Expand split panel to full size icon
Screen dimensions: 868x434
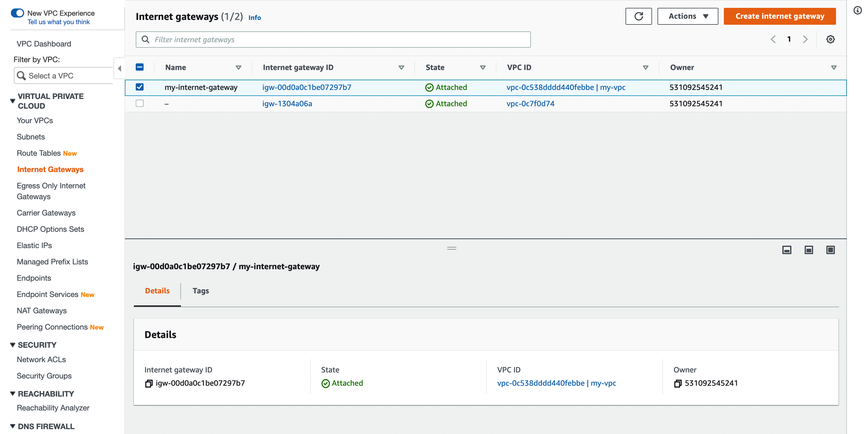[x=830, y=250]
